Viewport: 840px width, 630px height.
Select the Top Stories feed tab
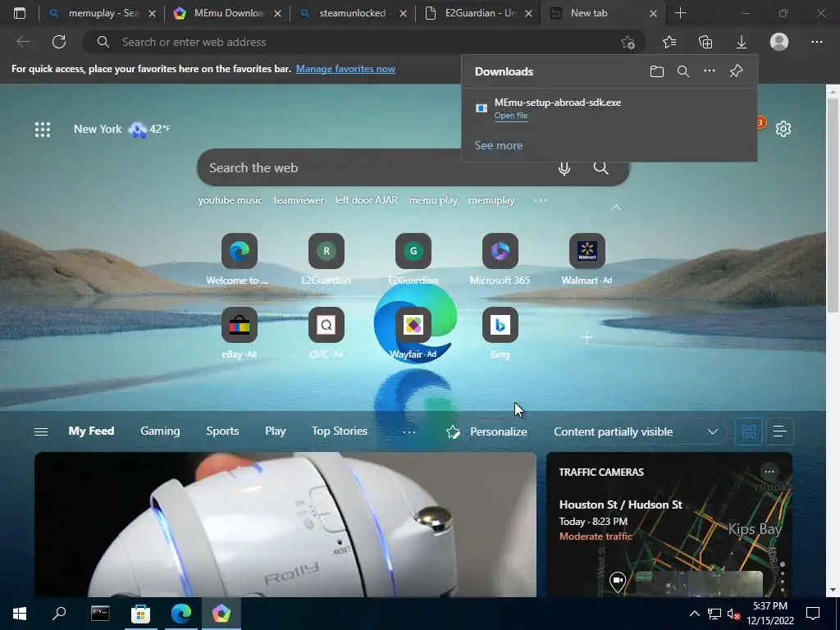[x=340, y=431]
